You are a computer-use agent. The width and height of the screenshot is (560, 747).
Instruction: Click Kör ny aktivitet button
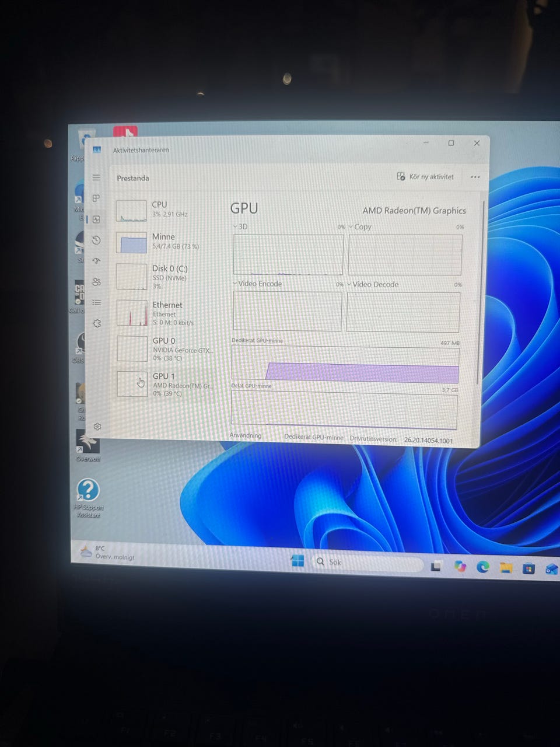[x=425, y=176]
